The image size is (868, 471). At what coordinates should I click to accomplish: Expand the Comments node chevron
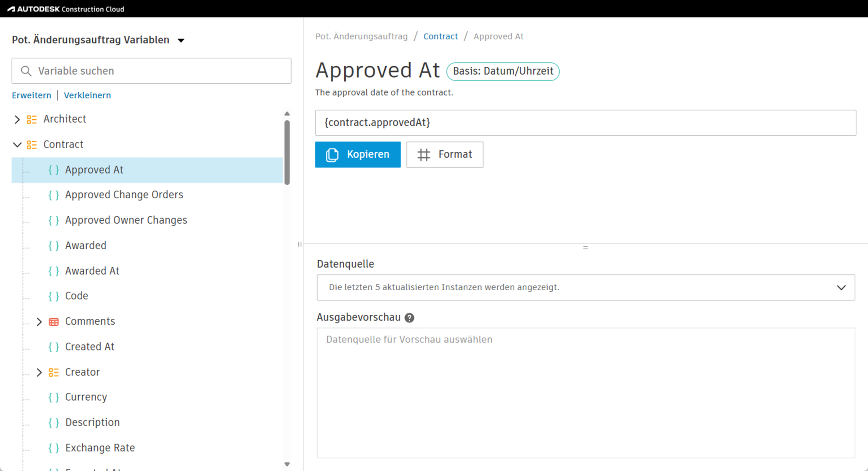[39, 322]
